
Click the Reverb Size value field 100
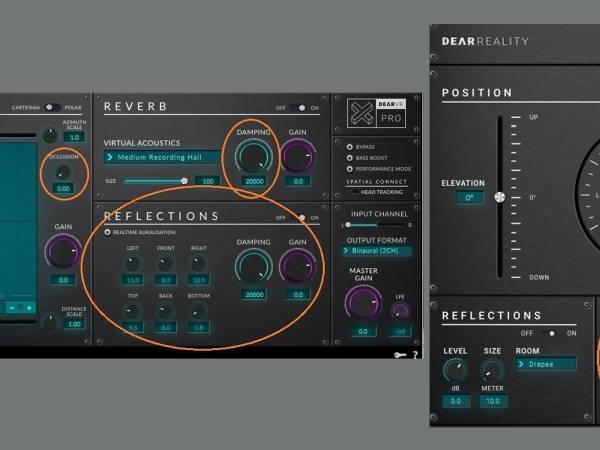[207, 181]
